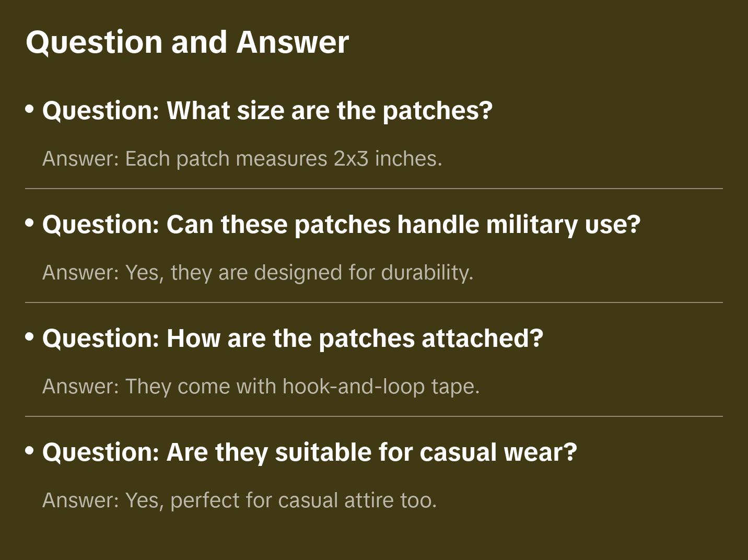
Task: Select the "How are the patches attached?" question
Action: click(293, 338)
